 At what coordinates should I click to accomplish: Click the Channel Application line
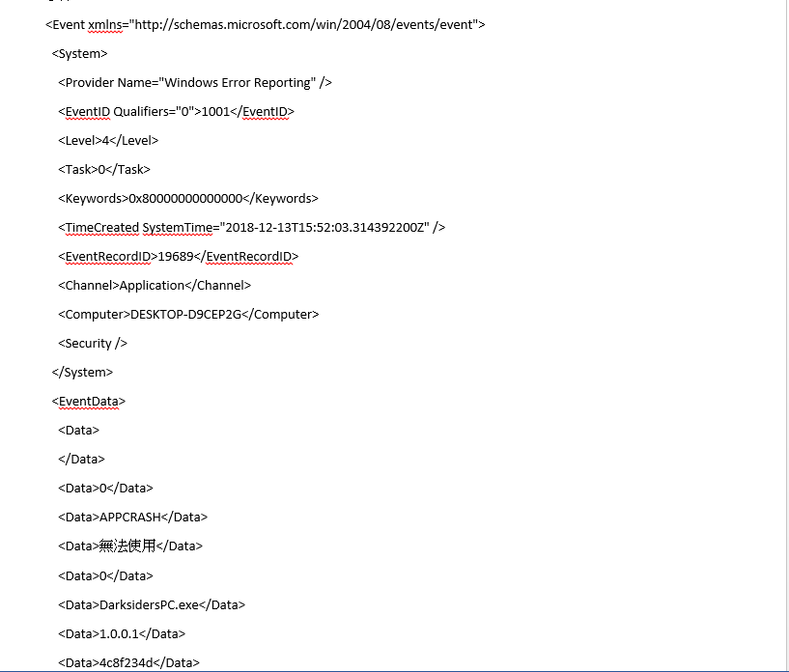155,286
